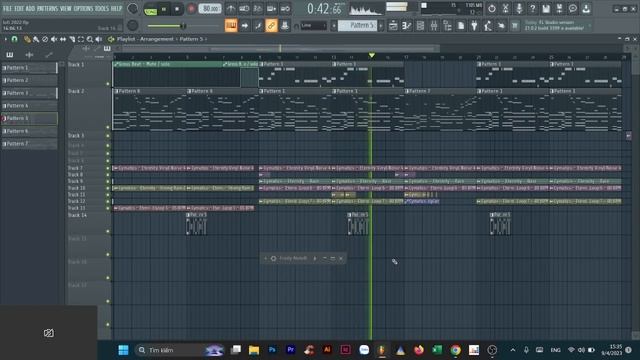Click the pause playback button

164,9
